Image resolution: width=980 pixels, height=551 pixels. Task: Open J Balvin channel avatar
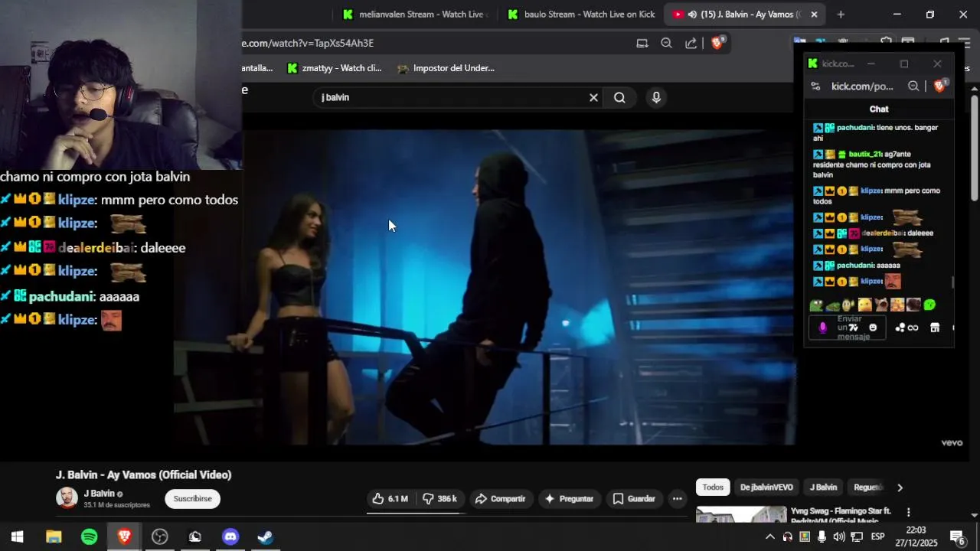click(x=67, y=498)
